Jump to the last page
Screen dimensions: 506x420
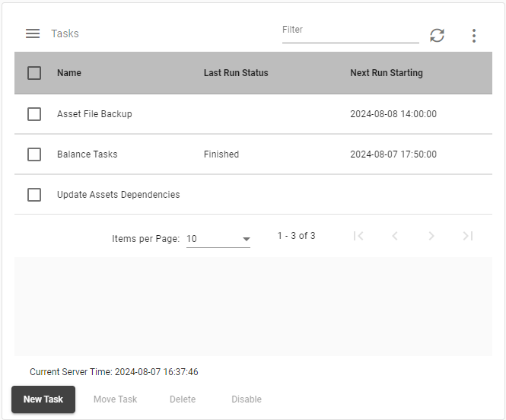click(468, 236)
